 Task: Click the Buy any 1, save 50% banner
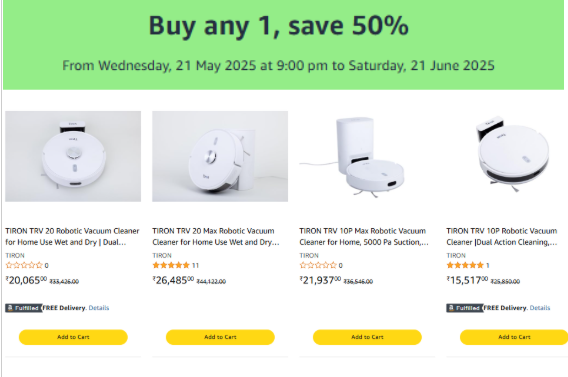click(283, 45)
